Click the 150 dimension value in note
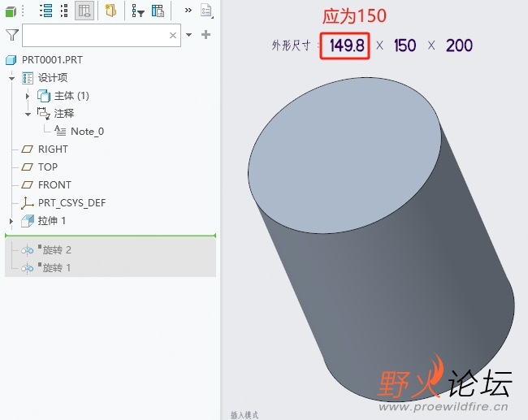This screenshot has height=420, width=528. [405, 45]
